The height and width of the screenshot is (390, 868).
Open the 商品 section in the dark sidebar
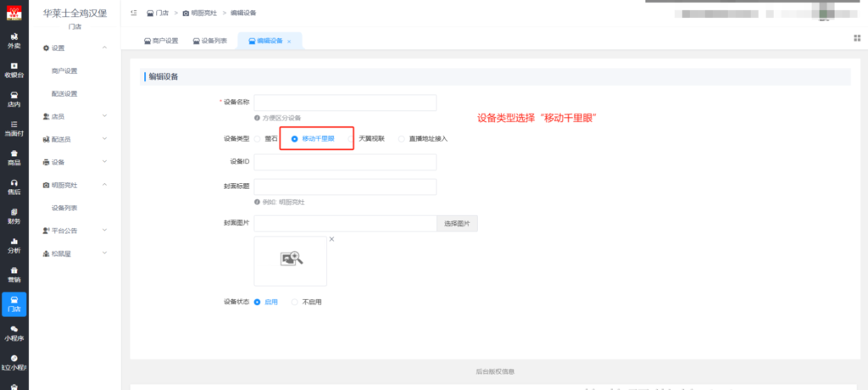click(x=14, y=158)
